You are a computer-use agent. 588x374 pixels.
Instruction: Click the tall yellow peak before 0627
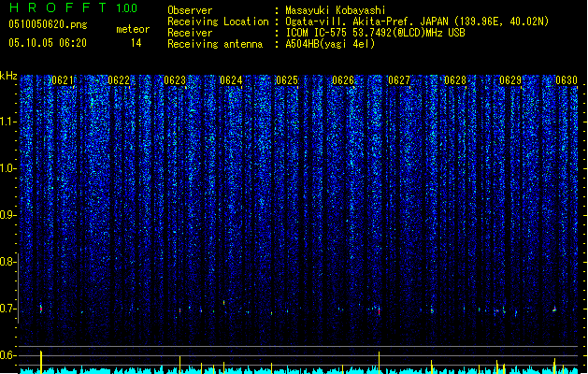click(x=380, y=363)
